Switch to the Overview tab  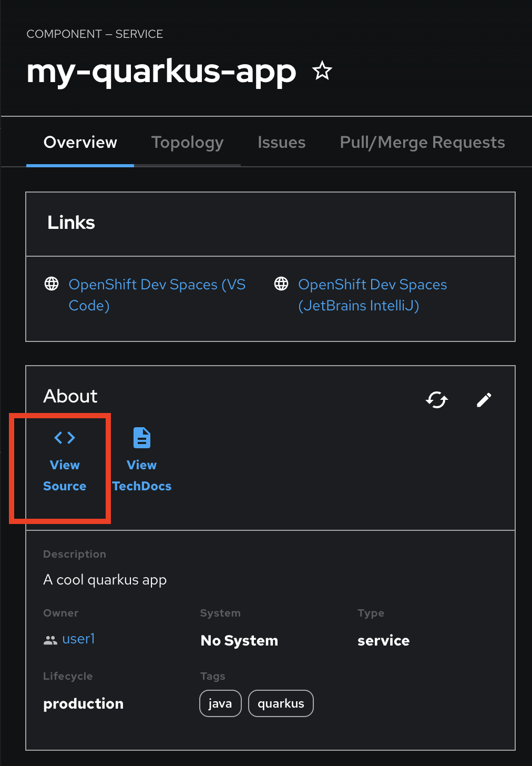click(x=80, y=142)
